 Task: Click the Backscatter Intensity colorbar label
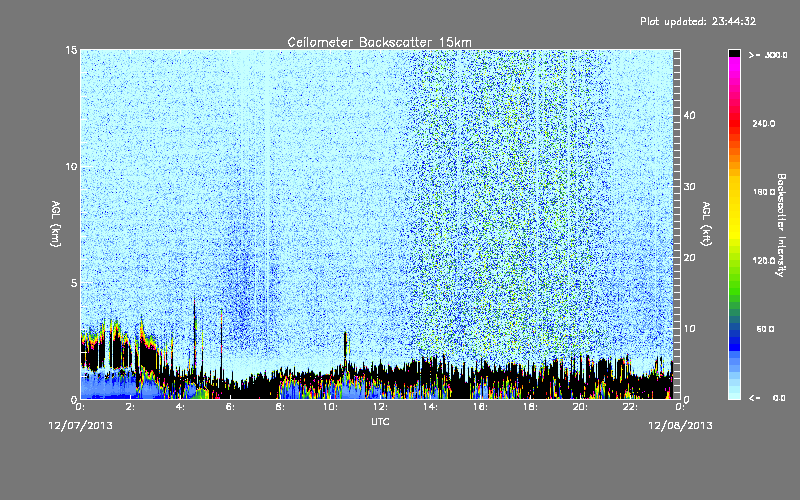[781, 225]
